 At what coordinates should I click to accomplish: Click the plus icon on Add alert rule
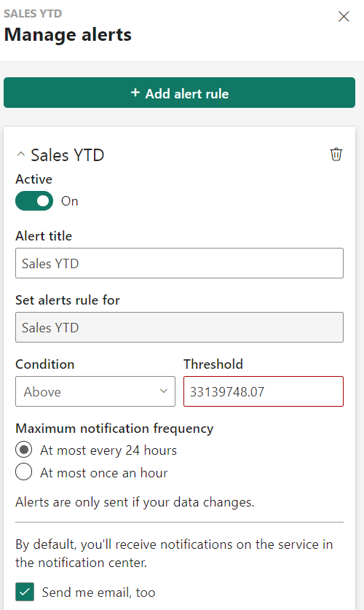click(135, 93)
